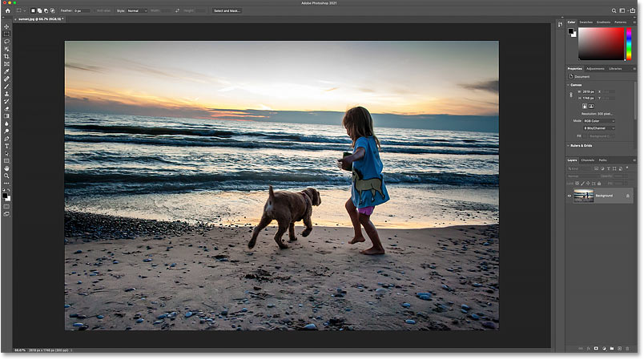The width and height of the screenshot is (644, 360).
Task: Select the Clone Stamp tool
Action: 6,94
